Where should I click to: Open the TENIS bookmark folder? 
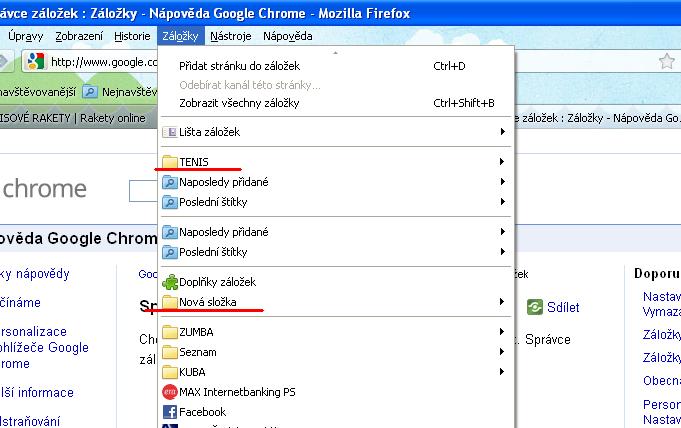(x=194, y=162)
